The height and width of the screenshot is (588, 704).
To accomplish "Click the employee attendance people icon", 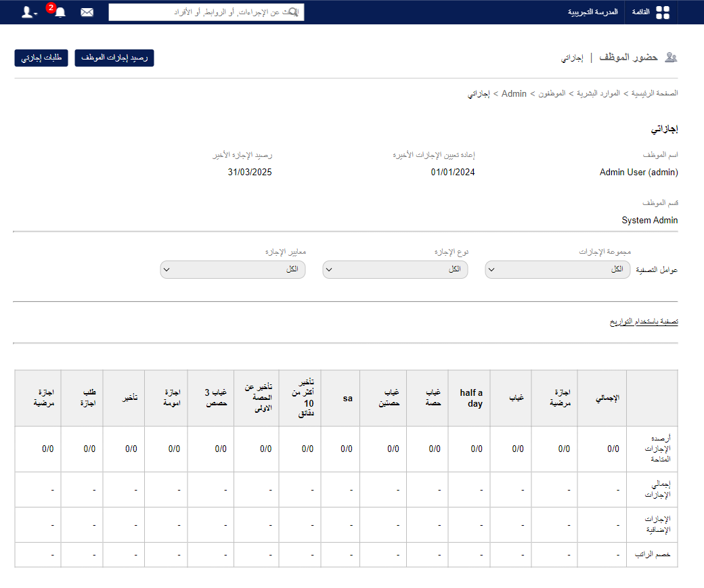I will click(671, 58).
